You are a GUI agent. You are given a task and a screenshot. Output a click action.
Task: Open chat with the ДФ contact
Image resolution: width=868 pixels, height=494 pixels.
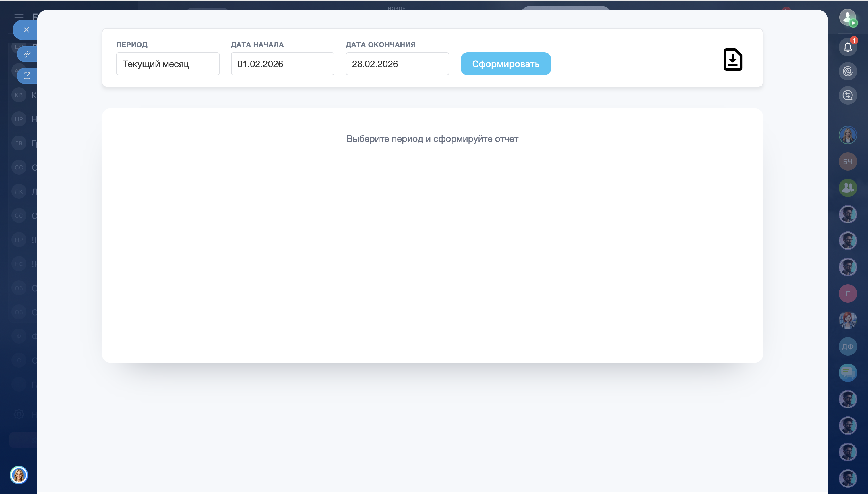click(848, 346)
